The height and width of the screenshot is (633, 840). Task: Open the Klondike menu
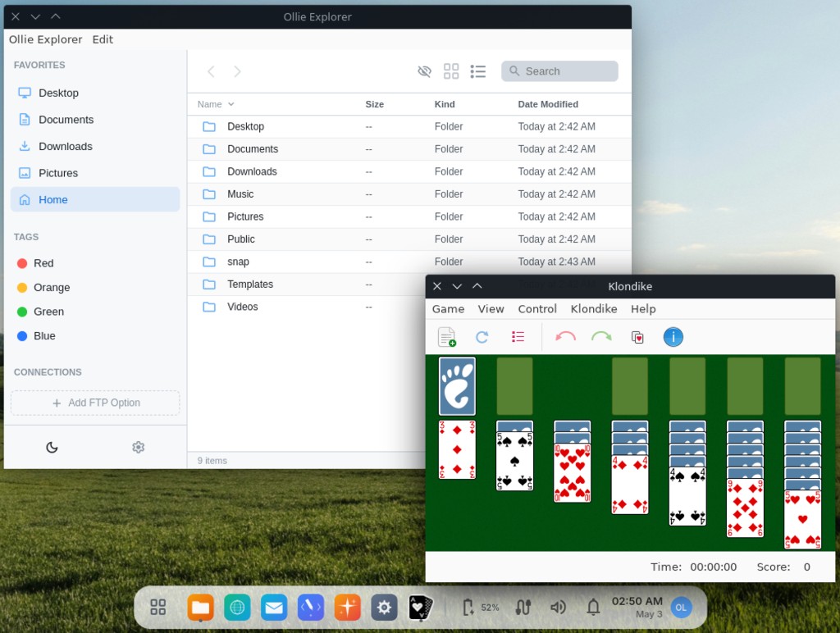click(594, 309)
